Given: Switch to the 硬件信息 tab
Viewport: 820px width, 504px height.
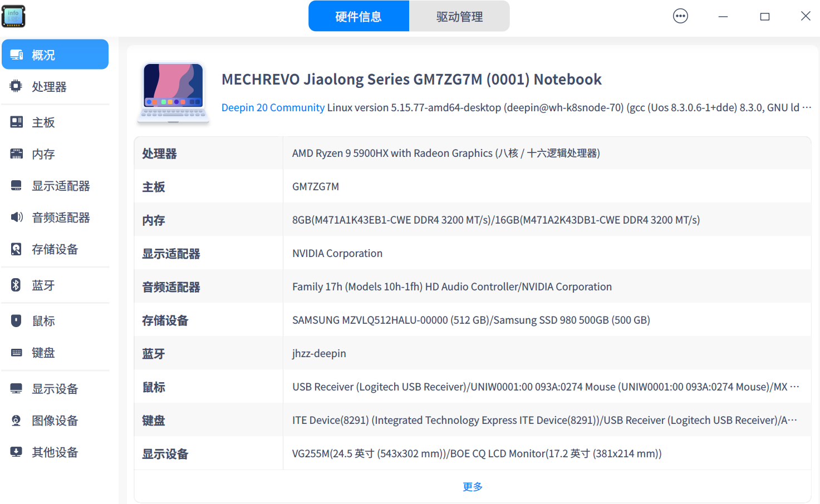Looking at the screenshot, I should [359, 16].
